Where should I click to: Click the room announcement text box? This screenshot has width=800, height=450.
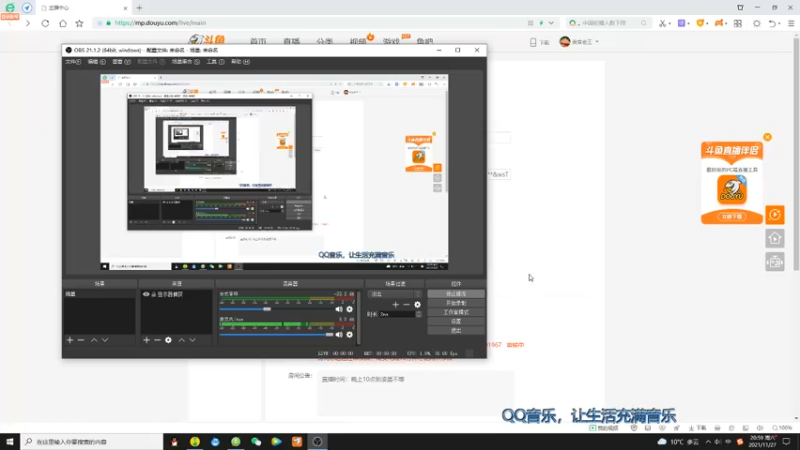point(415,393)
